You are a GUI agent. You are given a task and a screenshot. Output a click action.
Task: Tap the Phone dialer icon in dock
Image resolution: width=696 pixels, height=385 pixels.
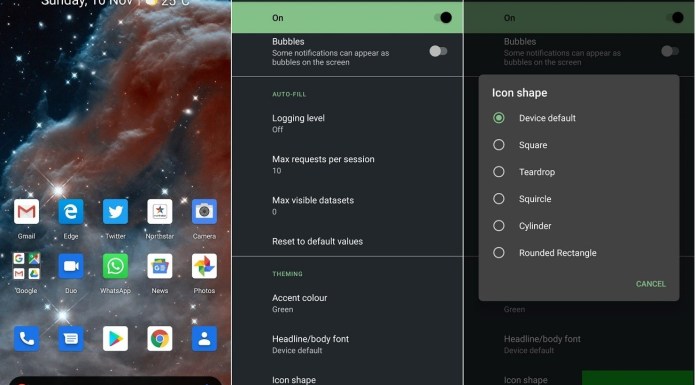pos(26,338)
